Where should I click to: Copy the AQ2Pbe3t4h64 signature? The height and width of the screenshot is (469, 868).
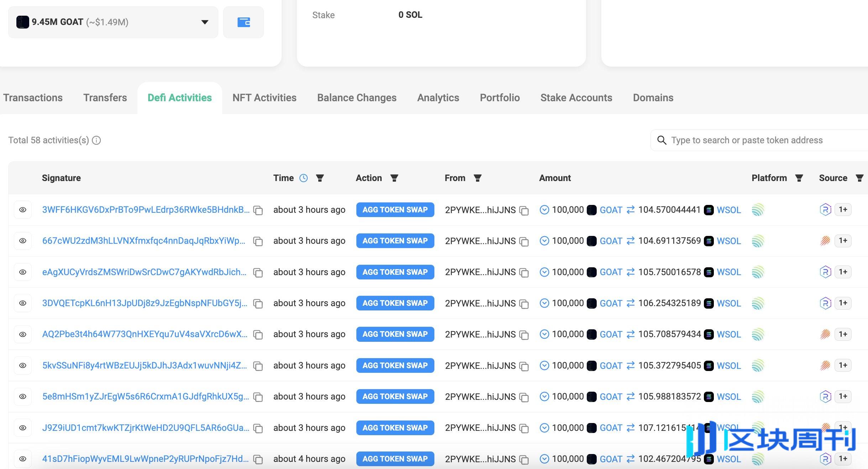[258, 335]
